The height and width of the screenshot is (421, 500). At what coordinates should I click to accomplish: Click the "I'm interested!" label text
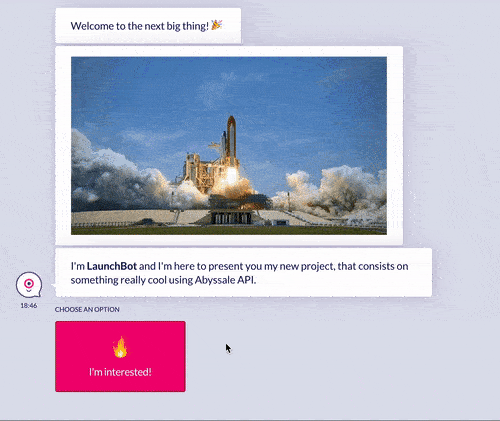point(120,372)
